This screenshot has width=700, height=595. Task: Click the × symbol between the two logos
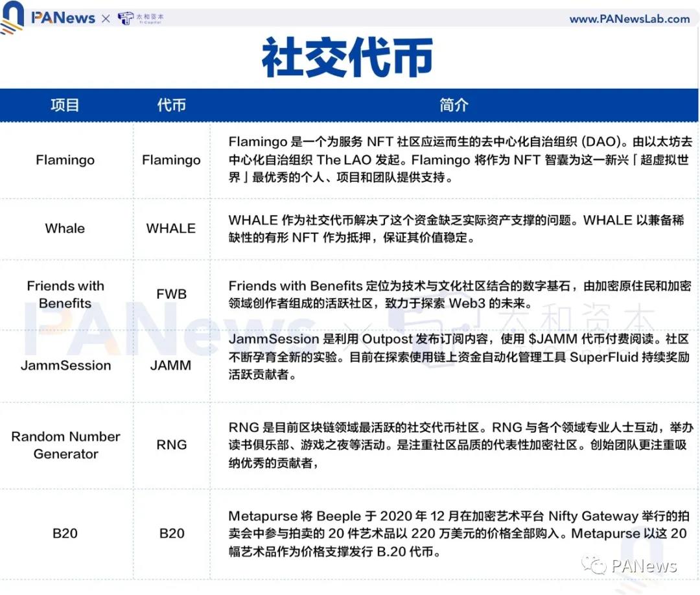click(x=106, y=19)
